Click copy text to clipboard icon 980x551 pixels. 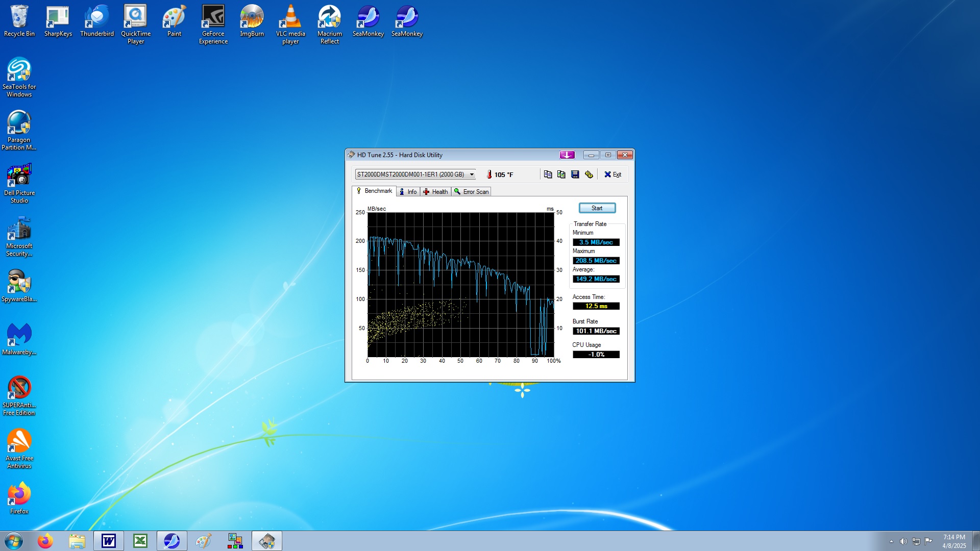point(548,174)
